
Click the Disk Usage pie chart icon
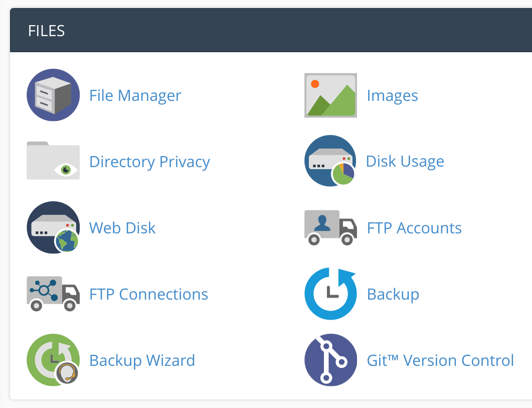coord(330,161)
